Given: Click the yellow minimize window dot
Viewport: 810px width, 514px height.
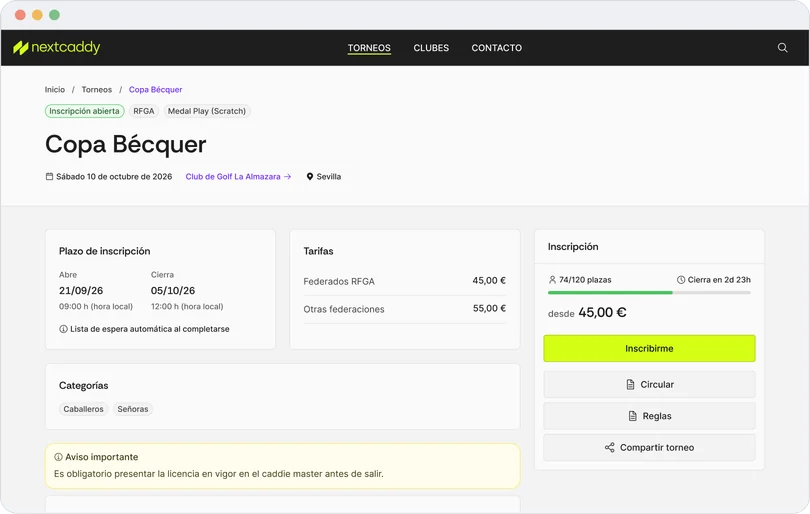Looking at the screenshot, I should (x=37, y=15).
